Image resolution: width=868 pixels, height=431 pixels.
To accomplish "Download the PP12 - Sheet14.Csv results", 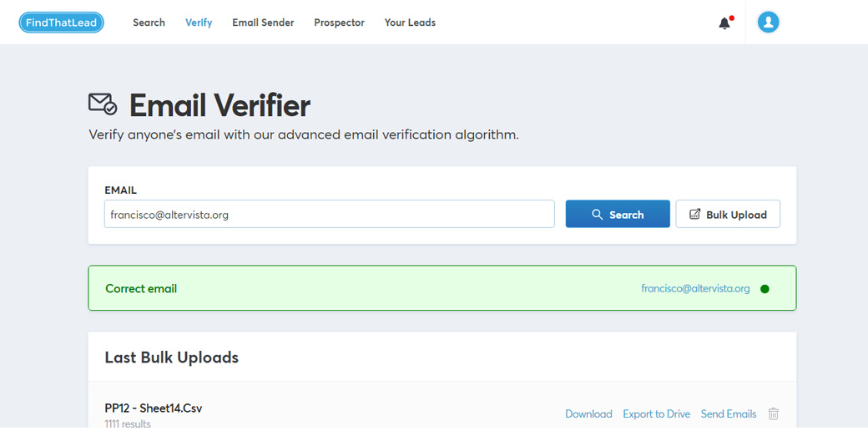I will click(588, 413).
